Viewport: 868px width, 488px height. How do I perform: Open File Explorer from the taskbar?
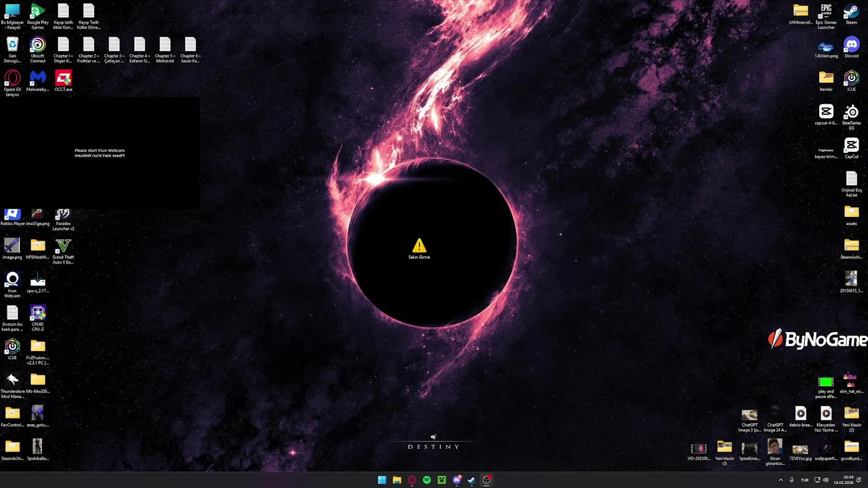pos(397,480)
